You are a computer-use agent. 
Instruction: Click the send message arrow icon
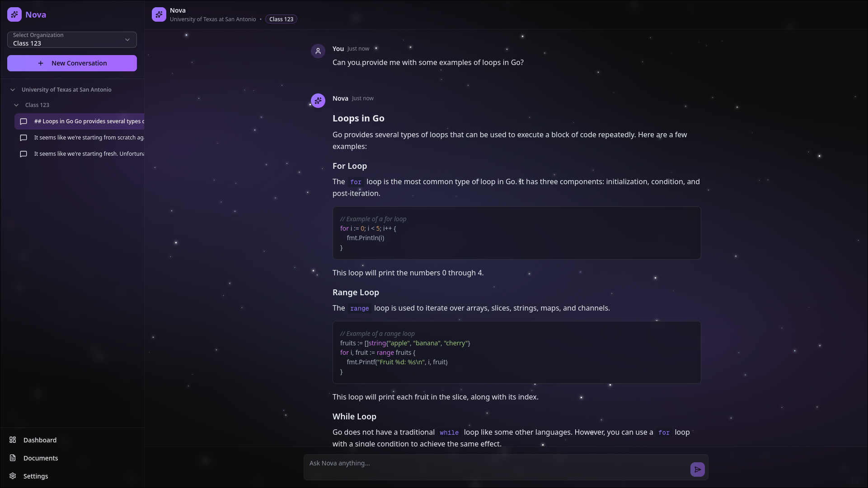coord(697,469)
